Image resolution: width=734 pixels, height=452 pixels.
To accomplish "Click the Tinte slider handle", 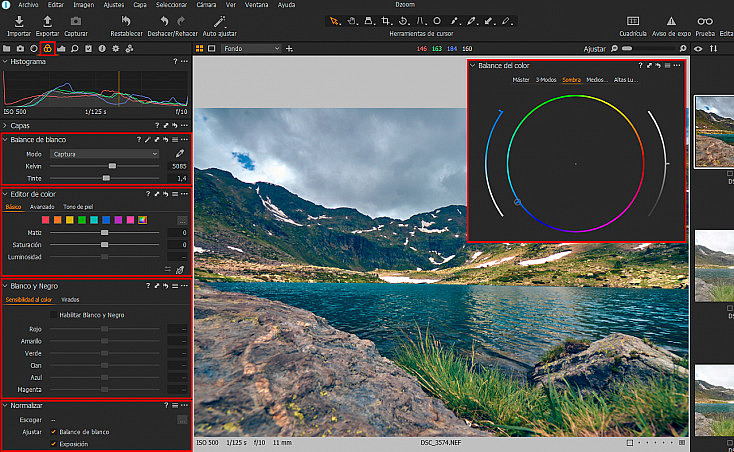I will (x=106, y=178).
